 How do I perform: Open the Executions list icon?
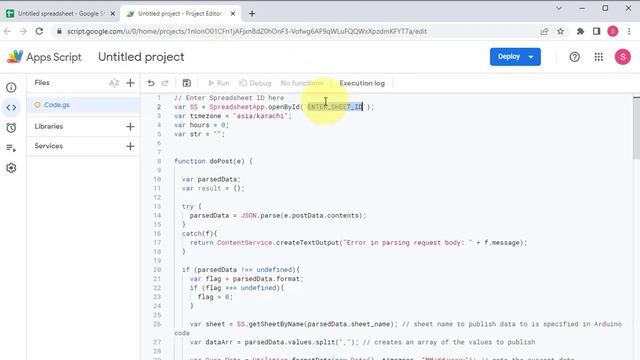click(11, 148)
